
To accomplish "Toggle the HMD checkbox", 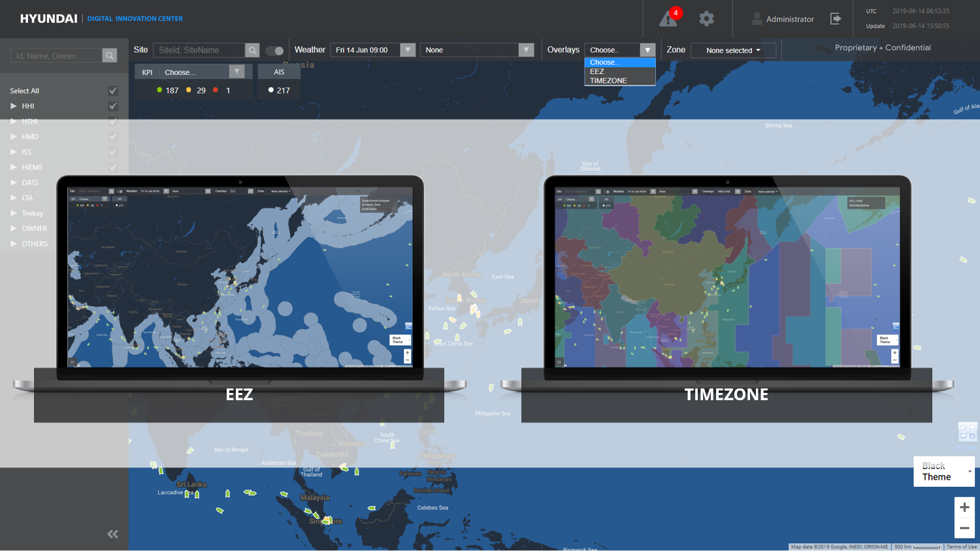I will click(x=113, y=136).
